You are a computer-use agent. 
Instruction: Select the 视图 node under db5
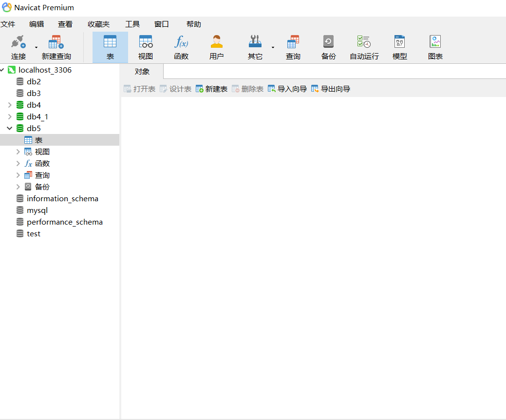coord(42,152)
